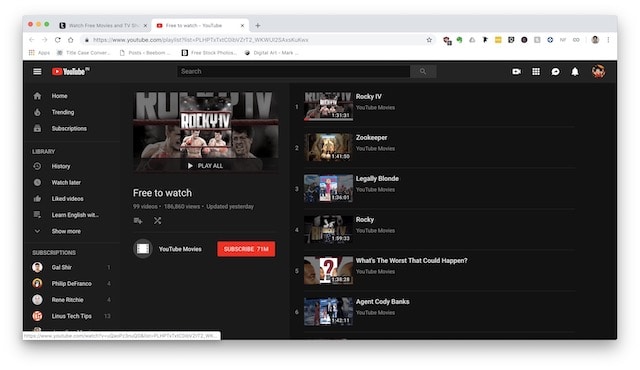Open the Chrome three-dot menu
640x370 pixels.
pyautogui.click(x=608, y=40)
